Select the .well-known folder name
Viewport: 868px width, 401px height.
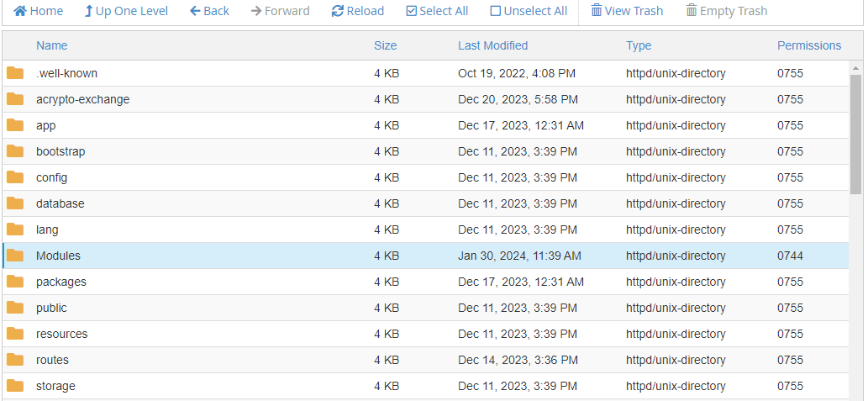tap(67, 73)
